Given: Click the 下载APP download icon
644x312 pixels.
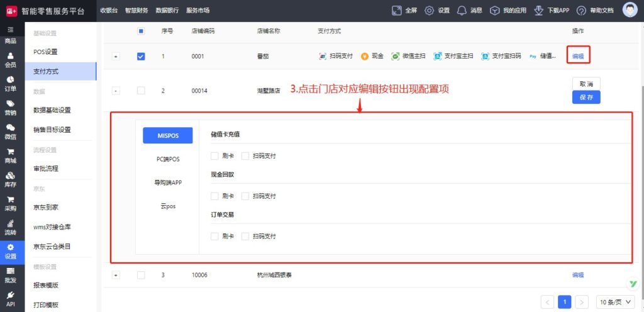Looking at the screenshot, I should (x=539, y=11).
